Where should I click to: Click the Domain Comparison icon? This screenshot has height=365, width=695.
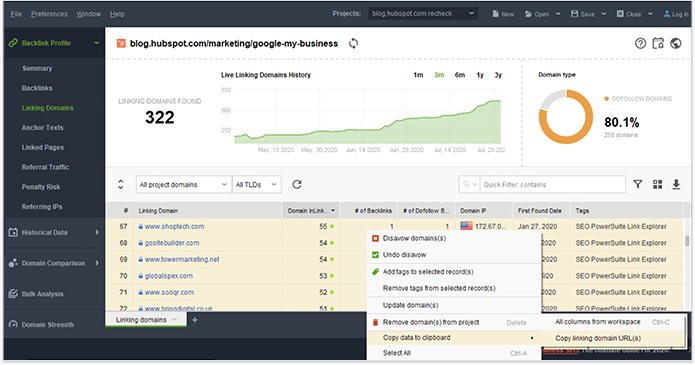13,263
